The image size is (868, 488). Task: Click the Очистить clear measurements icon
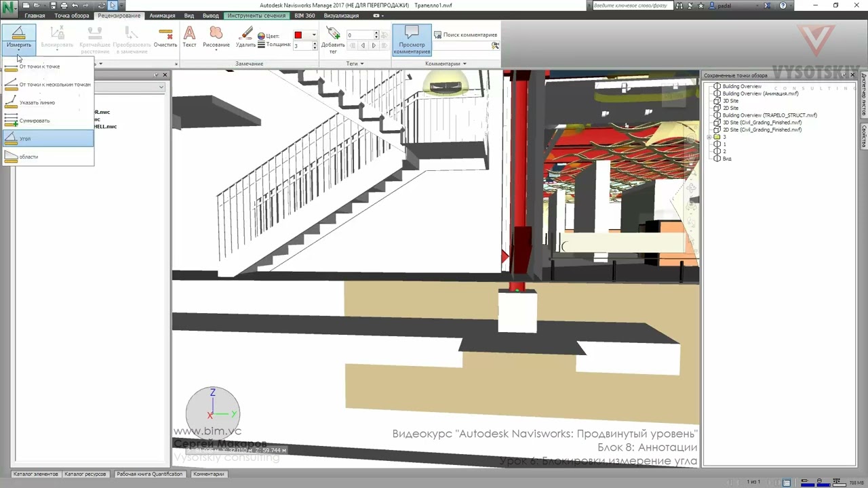(x=165, y=38)
